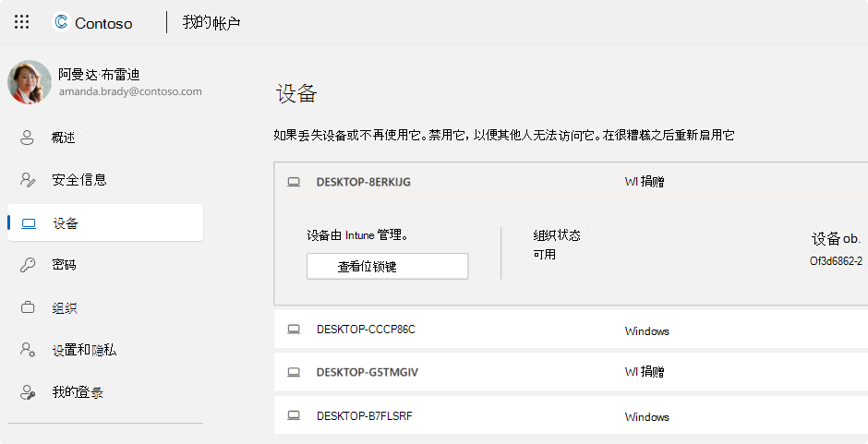The image size is (868, 444).
Task: Expand the DESKTOP-CCCP86C device row
Action: 571,330
